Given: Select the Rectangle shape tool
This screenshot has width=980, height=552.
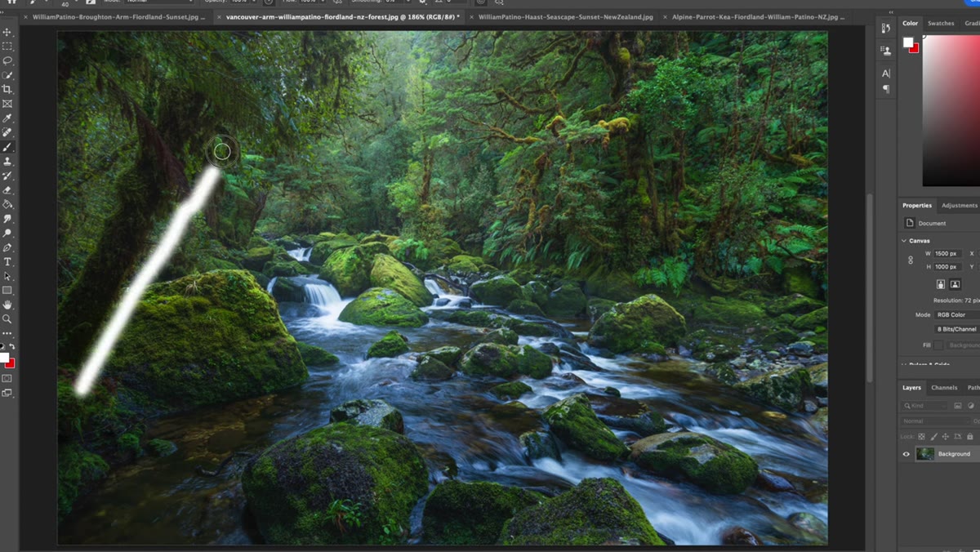Looking at the screenshot, I should tap(7, 290).
